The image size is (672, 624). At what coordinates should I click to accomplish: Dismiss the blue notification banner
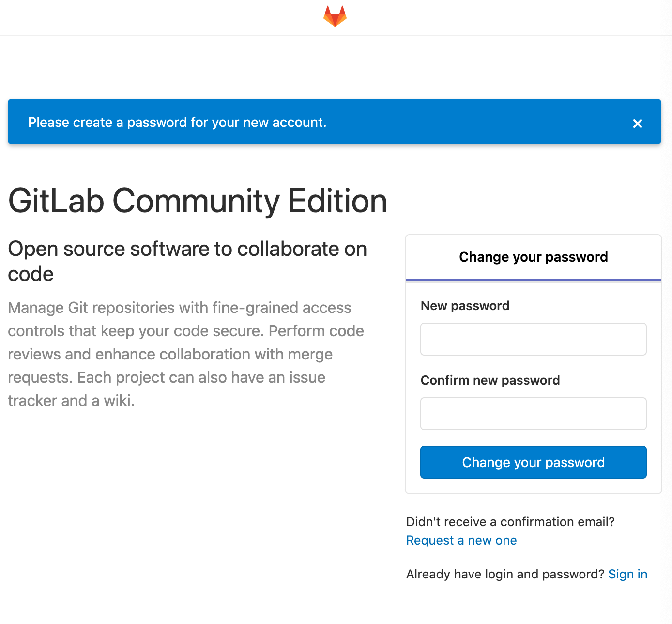pyautogui.click(x=638, y=124)
